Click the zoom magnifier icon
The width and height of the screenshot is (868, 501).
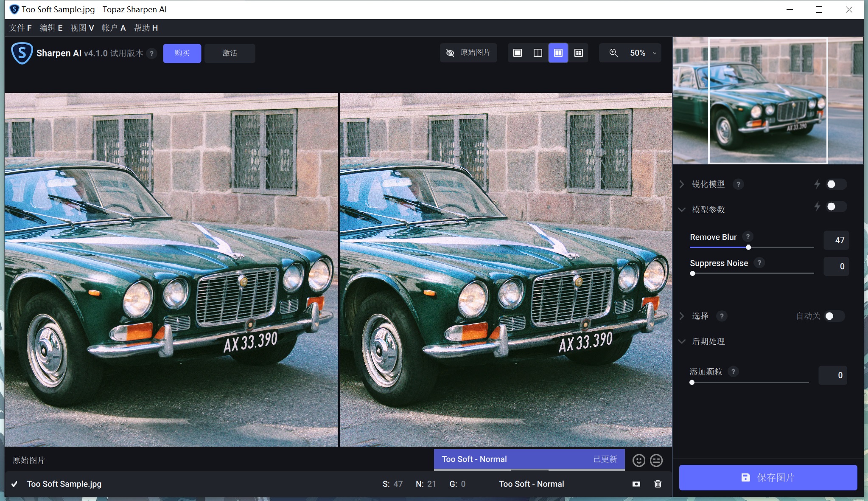[613, 53]
